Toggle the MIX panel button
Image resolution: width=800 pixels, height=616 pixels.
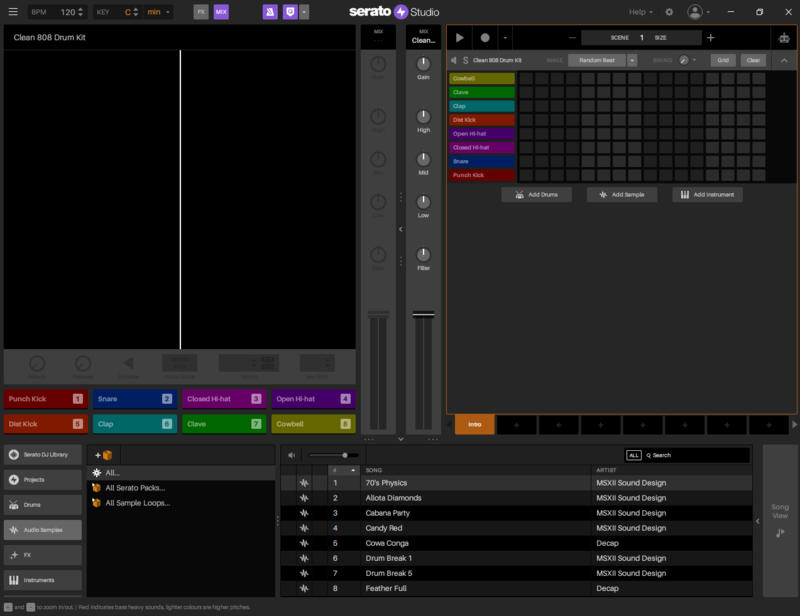pos(221,12)
